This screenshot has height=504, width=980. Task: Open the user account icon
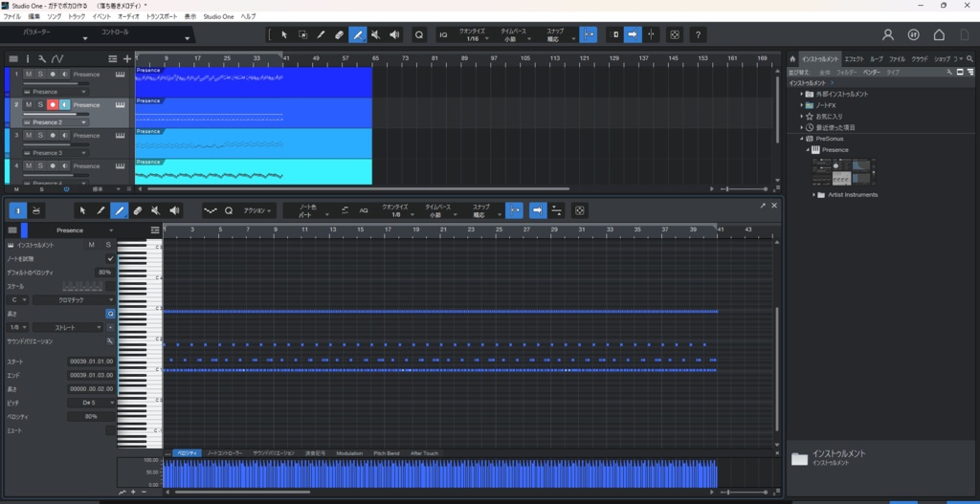(x=888, y=35)
